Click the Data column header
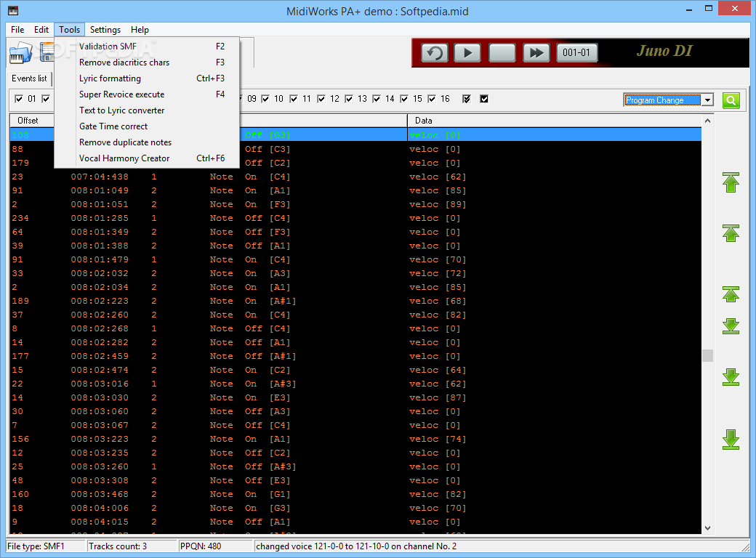The height and width of the screenshot is (558, 756). [x=555, y=121]
